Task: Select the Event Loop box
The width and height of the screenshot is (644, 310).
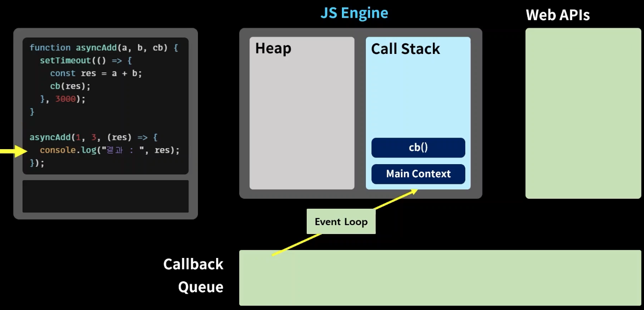Action: click(x=341, y=222)
